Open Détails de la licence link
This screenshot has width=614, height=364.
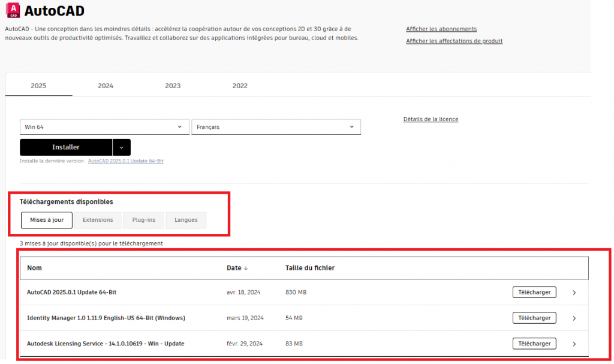pos(431,119)
